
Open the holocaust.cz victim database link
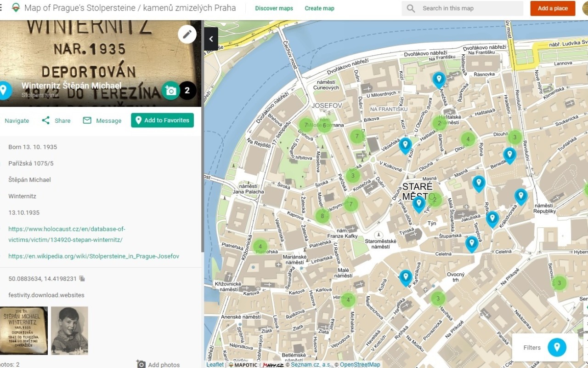pyautogui.click(x=67, y=235)
